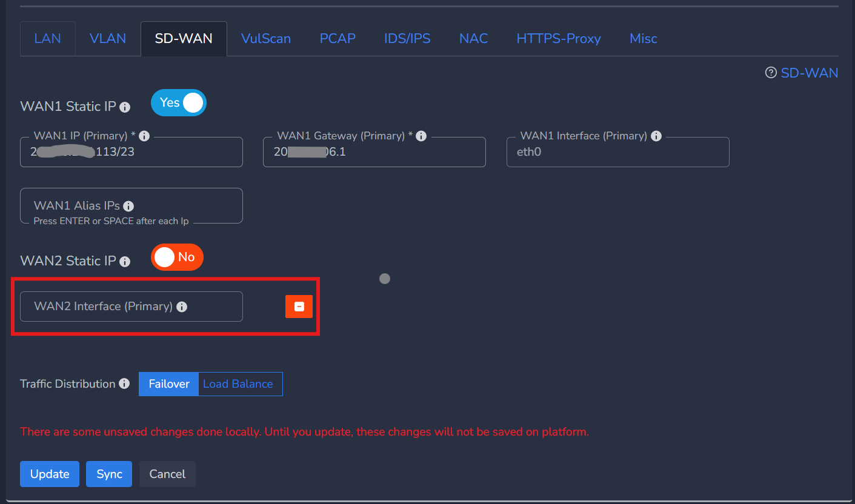Open the SD-WAN help link

click(802, 73)
